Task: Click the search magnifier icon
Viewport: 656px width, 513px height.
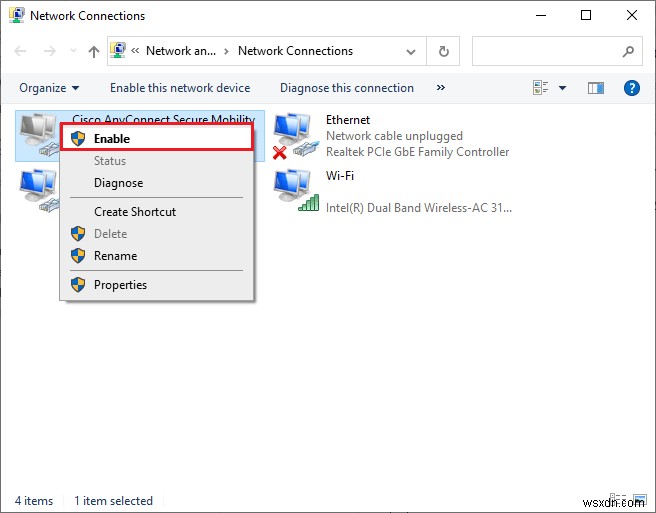Action: [x=628, y=51]
